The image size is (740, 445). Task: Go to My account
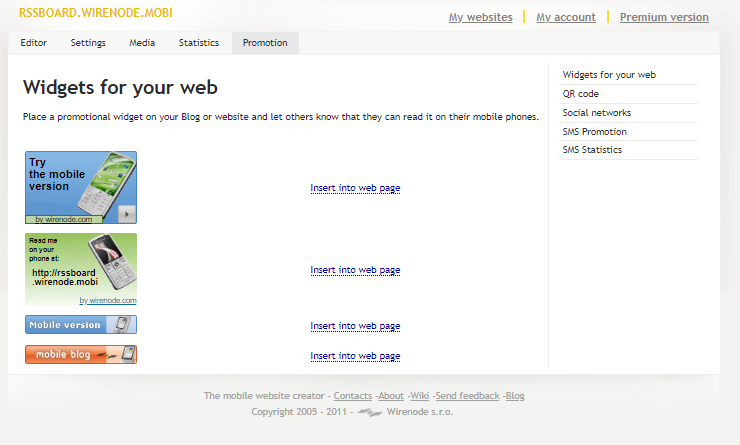(566, 17)
